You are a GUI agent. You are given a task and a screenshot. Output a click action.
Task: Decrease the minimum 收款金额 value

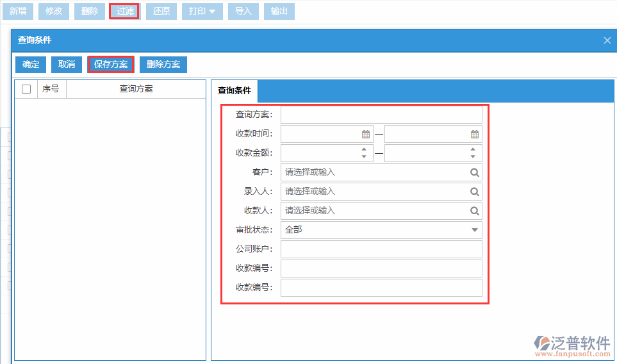pyautogui.click(x=364, y=156)
